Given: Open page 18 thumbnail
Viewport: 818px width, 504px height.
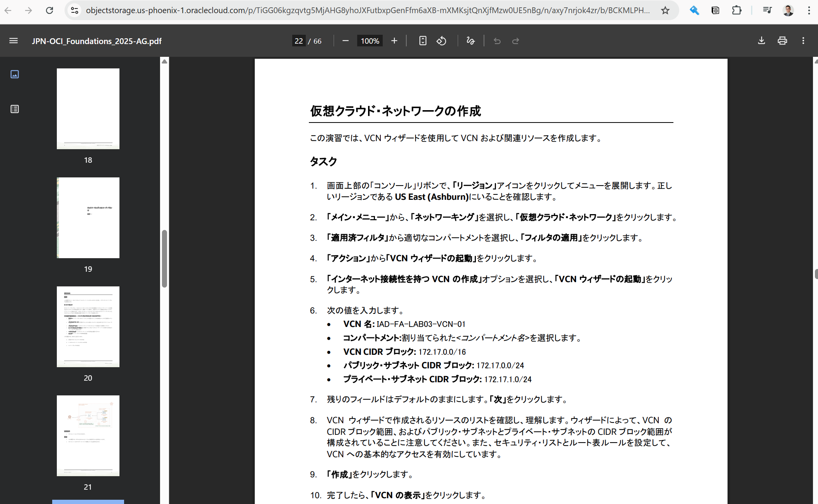Looking at the screenshot, I should tap(88, 109).
